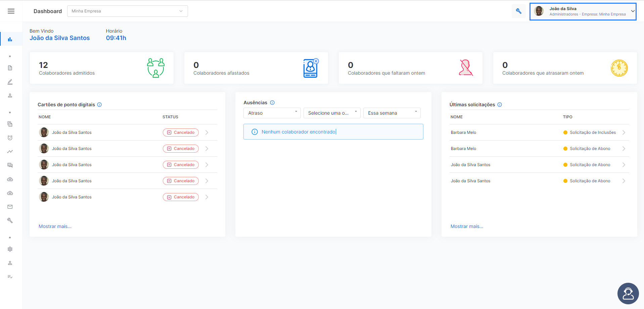Expand the João da Silva user menu

[x=583, y=11]
